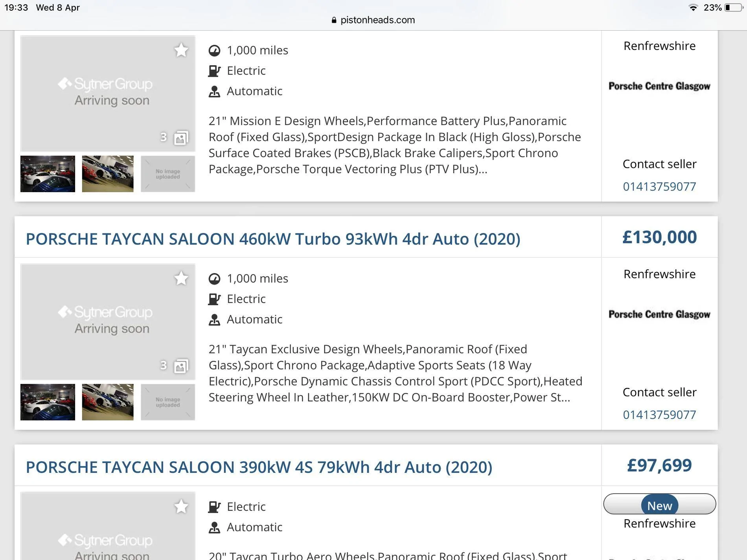The image size is (747, 560).
Task: Open 'No image uploaded' thumbnail of first listing
Action: coord(168,174)
